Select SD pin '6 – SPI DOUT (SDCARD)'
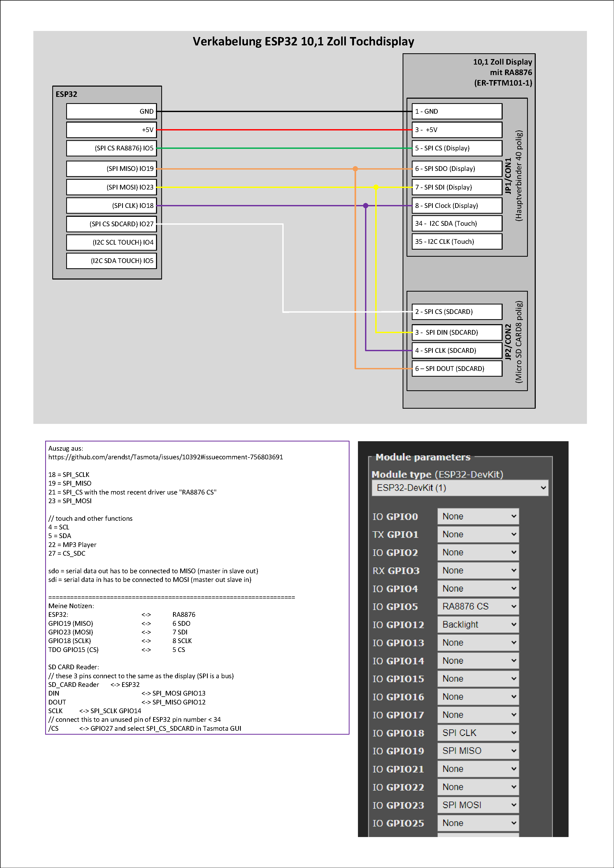Viewport: 614px width, 868px height. [x=457, y=369]
